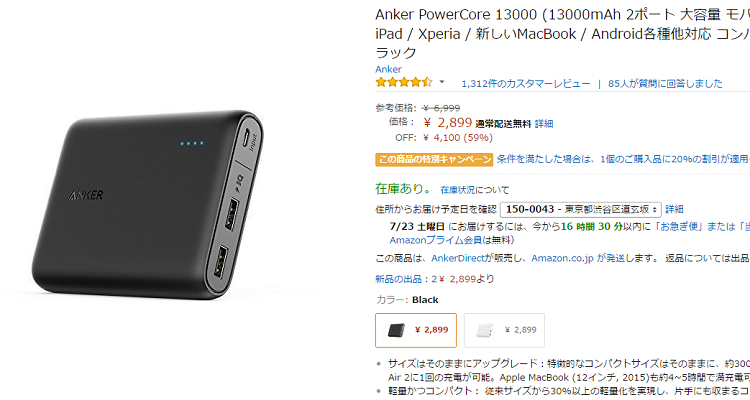The image size is (750, 400).
Task: Click the orange special campaign badge
Action: [434, 159]
